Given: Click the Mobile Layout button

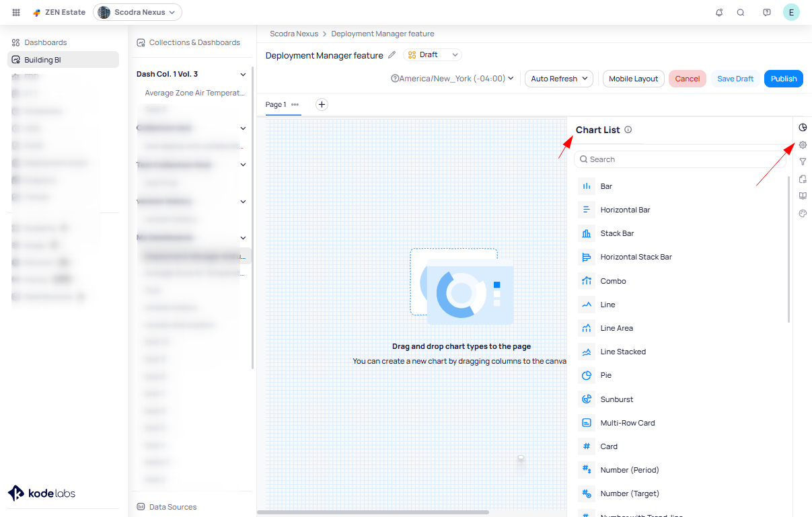Looking at the screenshot, I should (633, 79).
